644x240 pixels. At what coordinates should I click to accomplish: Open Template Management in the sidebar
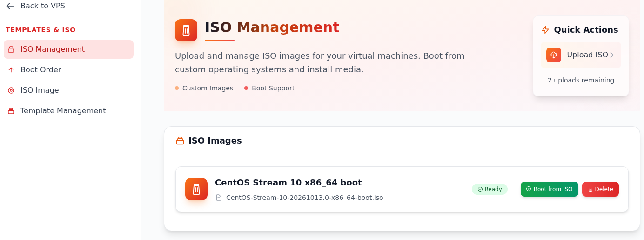pyautogui.click(x=68, y=111)
